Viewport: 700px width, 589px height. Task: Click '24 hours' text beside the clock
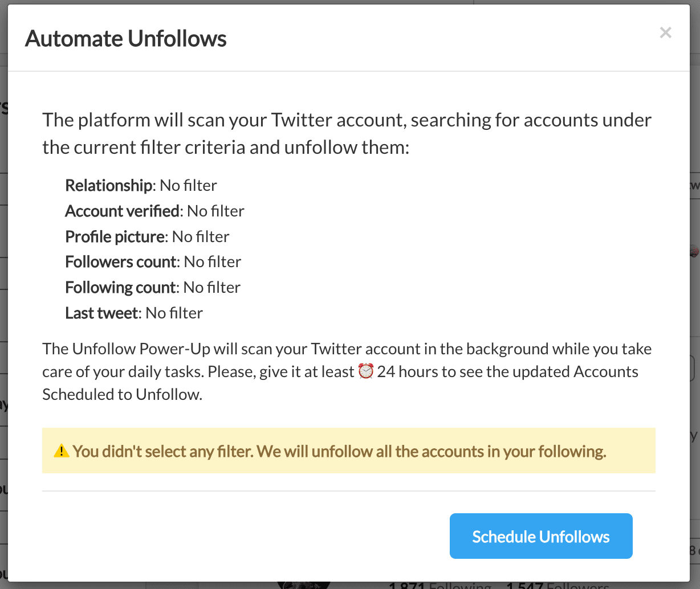click(408, 371)
